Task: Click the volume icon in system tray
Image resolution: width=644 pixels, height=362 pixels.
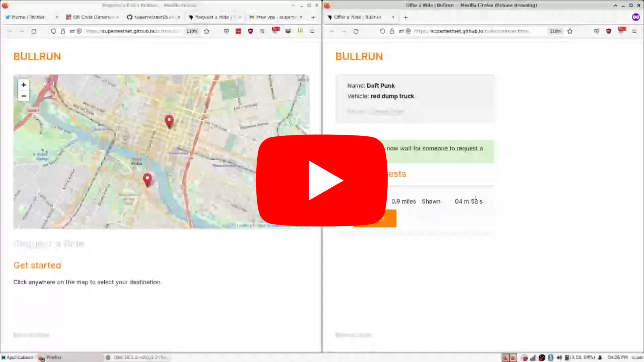Action: [x=559, y=358]
